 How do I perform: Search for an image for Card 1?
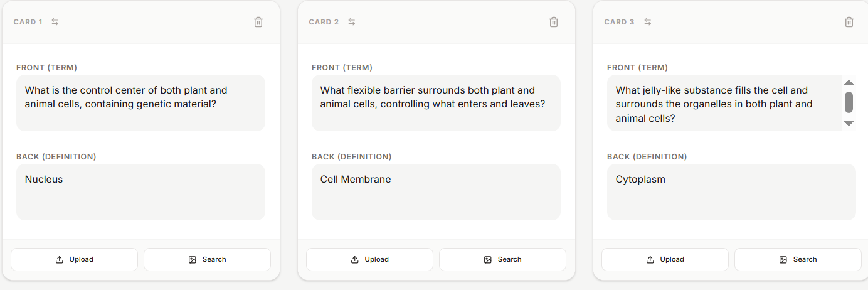[x=207, y=259]
